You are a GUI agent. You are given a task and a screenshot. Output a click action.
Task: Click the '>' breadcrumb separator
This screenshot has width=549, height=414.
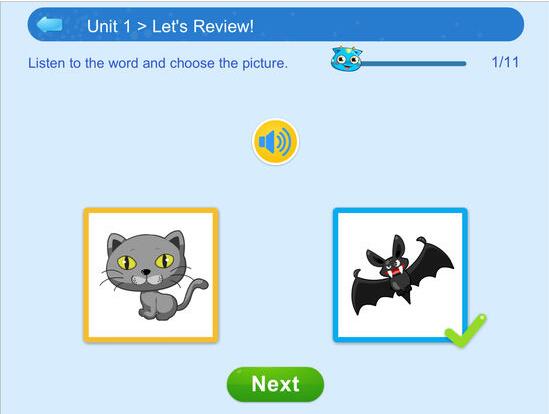point(141,27)
